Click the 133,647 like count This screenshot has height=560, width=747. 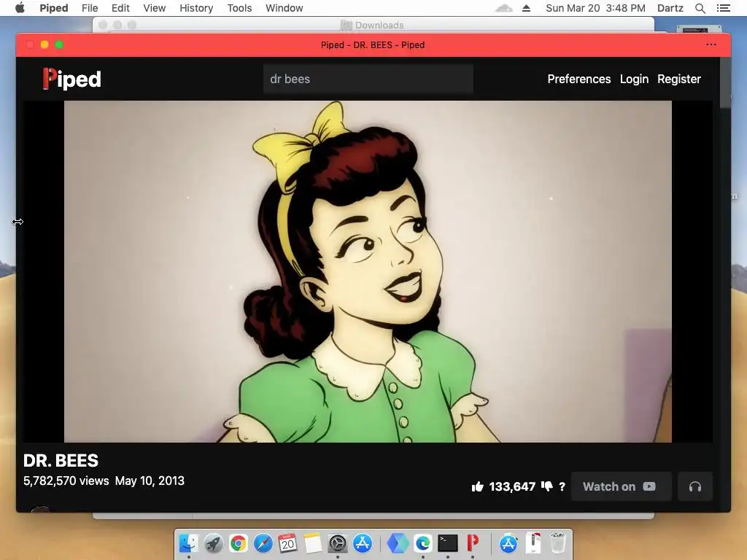(512, 486)
